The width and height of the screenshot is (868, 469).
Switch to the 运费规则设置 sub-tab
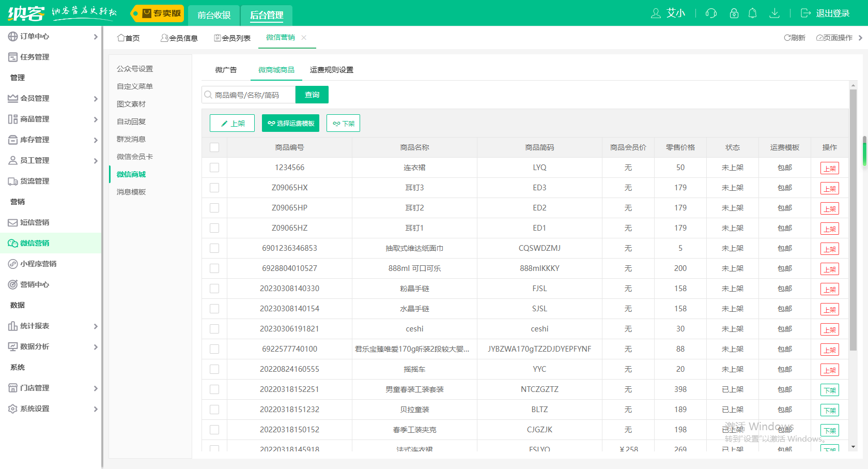click(x=332, y=70)
